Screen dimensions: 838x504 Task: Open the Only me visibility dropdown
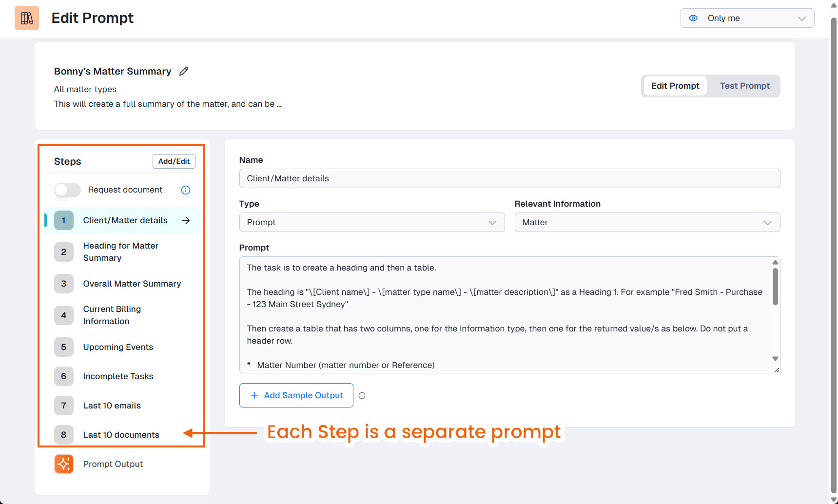pyautogui.click(x=747, y=18)
